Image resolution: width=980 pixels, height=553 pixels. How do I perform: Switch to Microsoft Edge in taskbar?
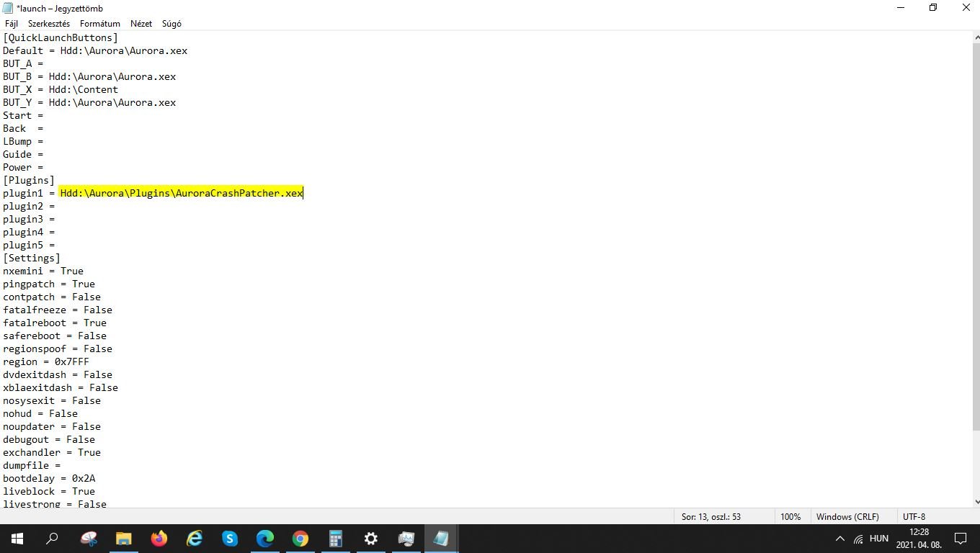tap(265, 538)
